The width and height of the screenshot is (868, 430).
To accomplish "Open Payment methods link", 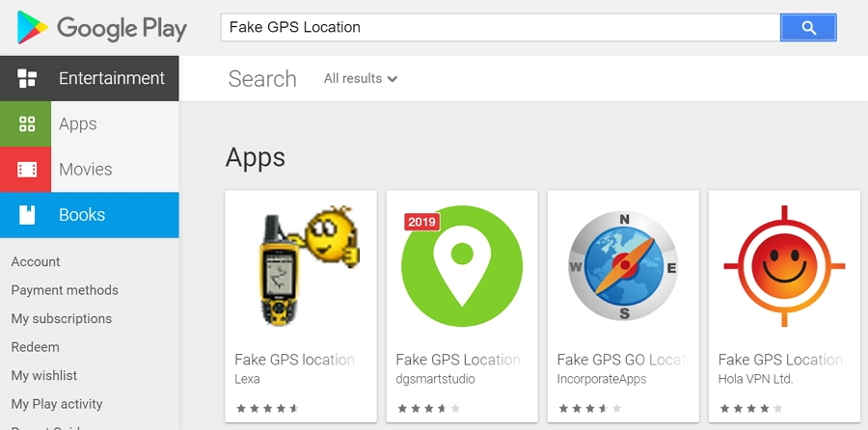I will click(x=65, y=290).
